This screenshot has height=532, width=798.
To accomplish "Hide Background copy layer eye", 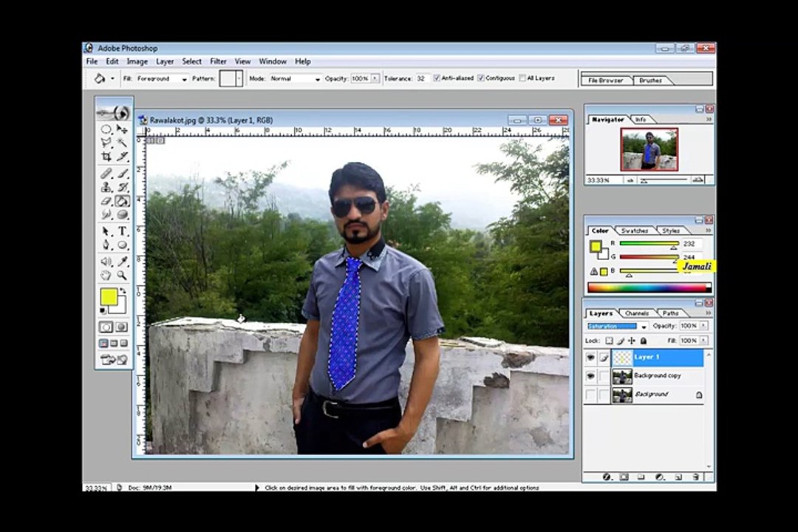I will point(590,375).
